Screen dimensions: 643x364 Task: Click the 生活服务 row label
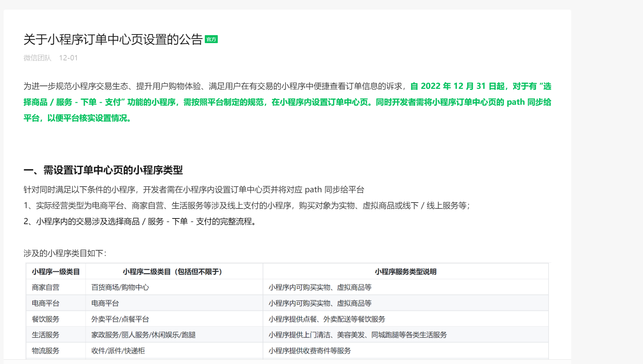45,335
